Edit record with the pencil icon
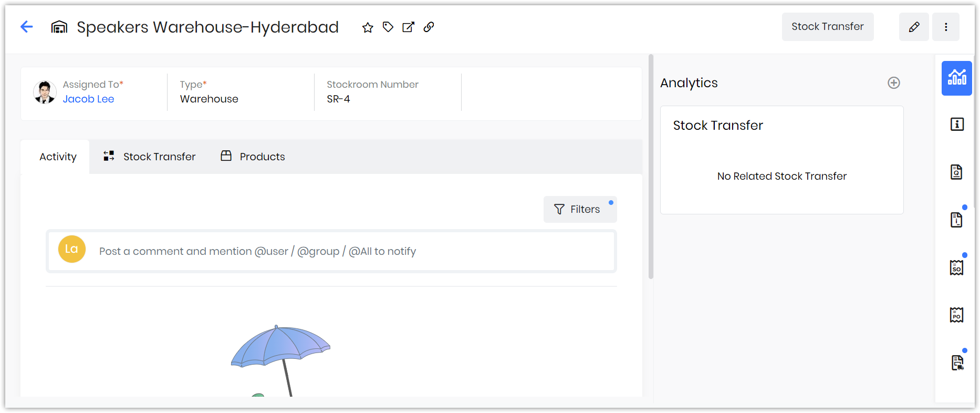The width and height of the screenshot is (980, 413). [914, 27]
